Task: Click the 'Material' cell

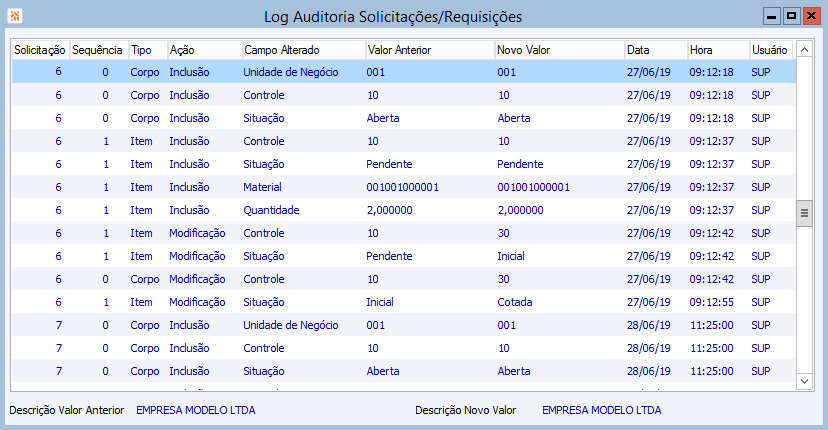Action: coord(262,187)
